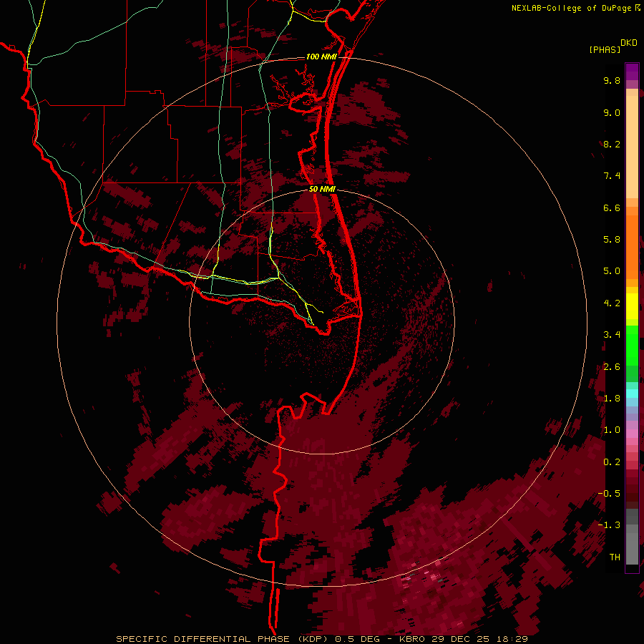644x644 pixels.
Task: Pick the yellow section of the color bar
Action: 632,306
